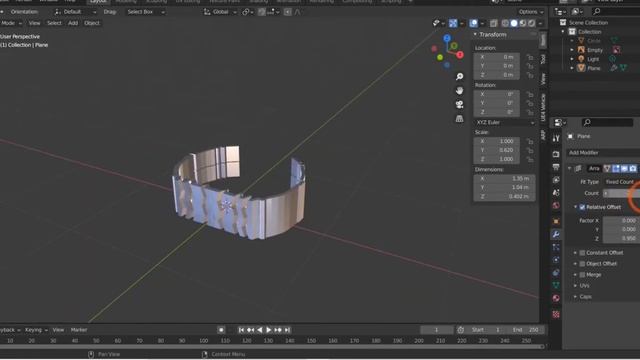
Task: Open the viewport Add menu
Action: [x=73, y=23]
